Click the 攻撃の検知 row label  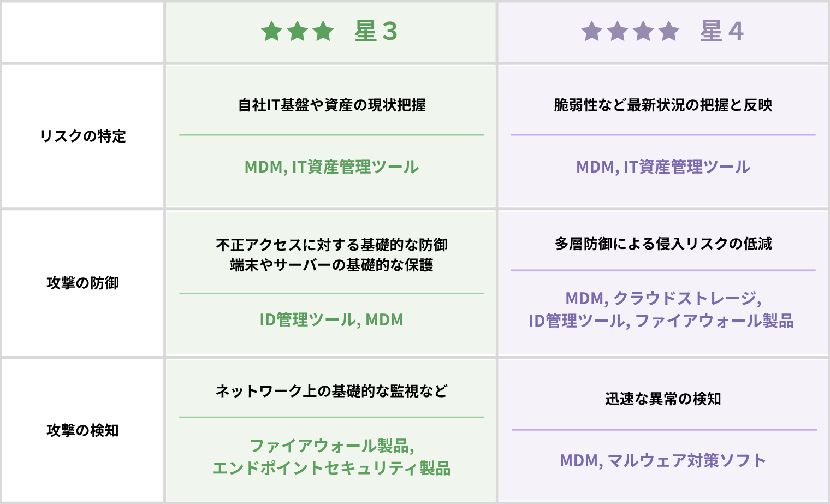click(x=83, y=430)
